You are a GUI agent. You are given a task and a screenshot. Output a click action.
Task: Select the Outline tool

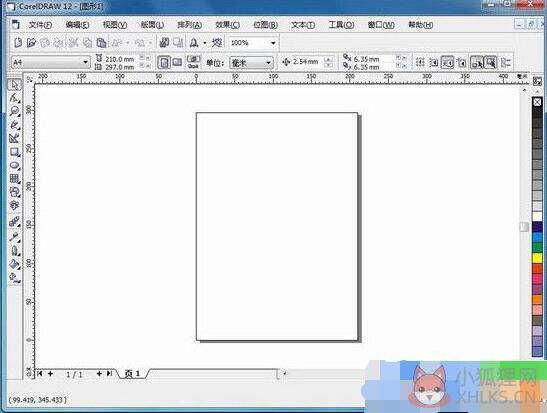14,251
